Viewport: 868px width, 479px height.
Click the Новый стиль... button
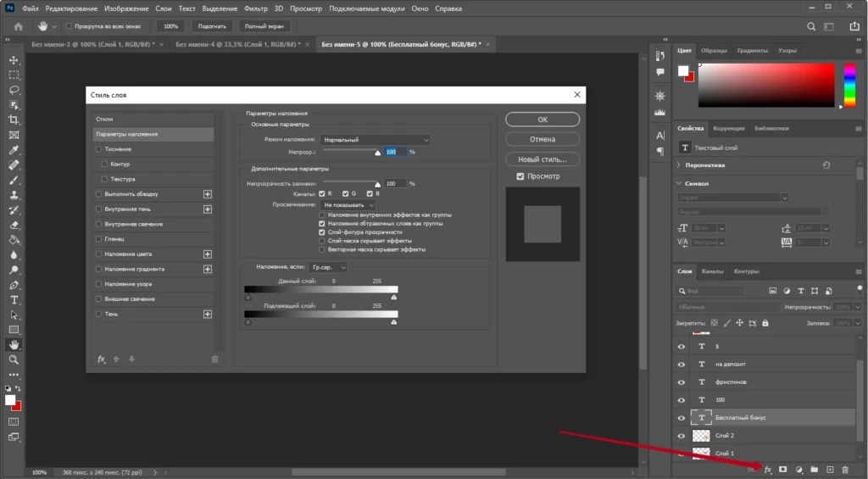[x=542, y=159]
